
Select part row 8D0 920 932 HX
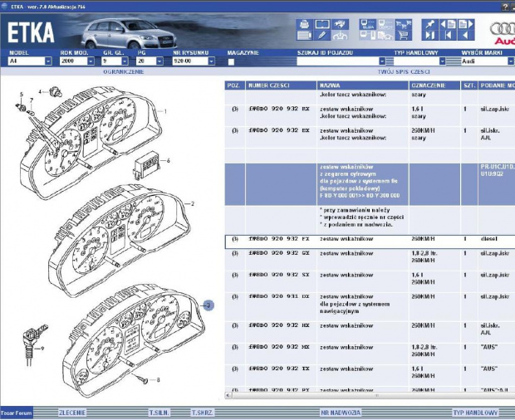tap(370, 332)
